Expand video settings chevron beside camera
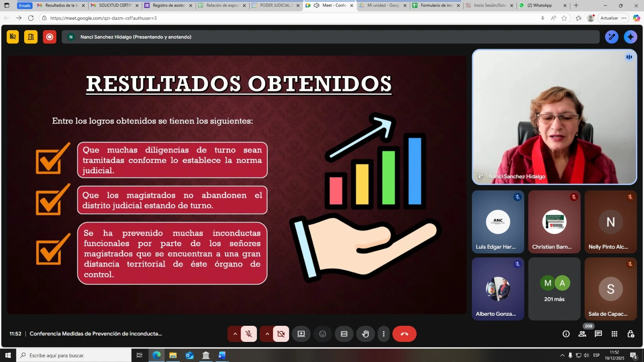Image resolution: width=644 pixels, height=362 pixels. 267,334
